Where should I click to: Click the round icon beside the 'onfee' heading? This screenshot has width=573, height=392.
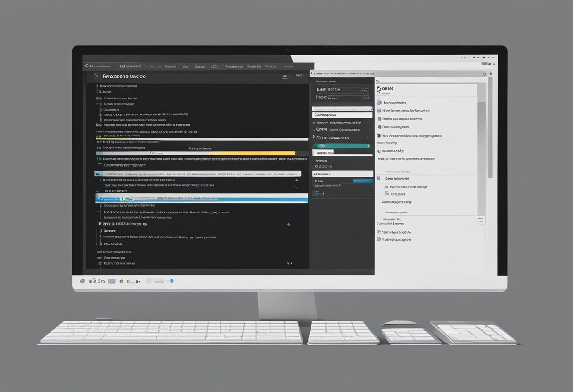[378, 89]
